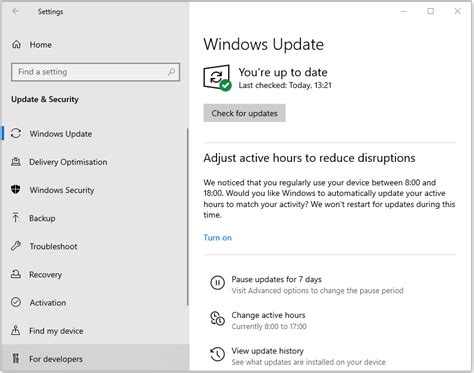Maximize the Settings window
Viewport: 474px width, 373px height.
(431, 11)
